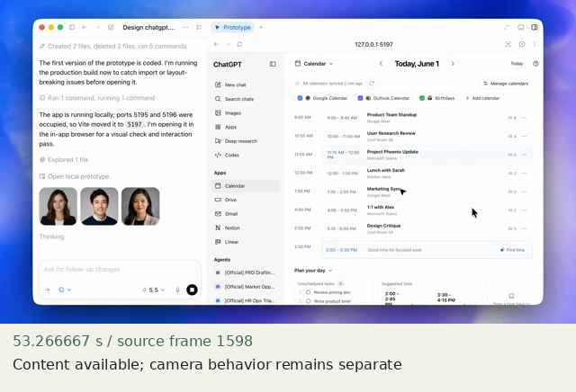Collapse the ChatGPT sidebar panel icon
The height and width of the screenshot is (392, 576).
(273, 64)
